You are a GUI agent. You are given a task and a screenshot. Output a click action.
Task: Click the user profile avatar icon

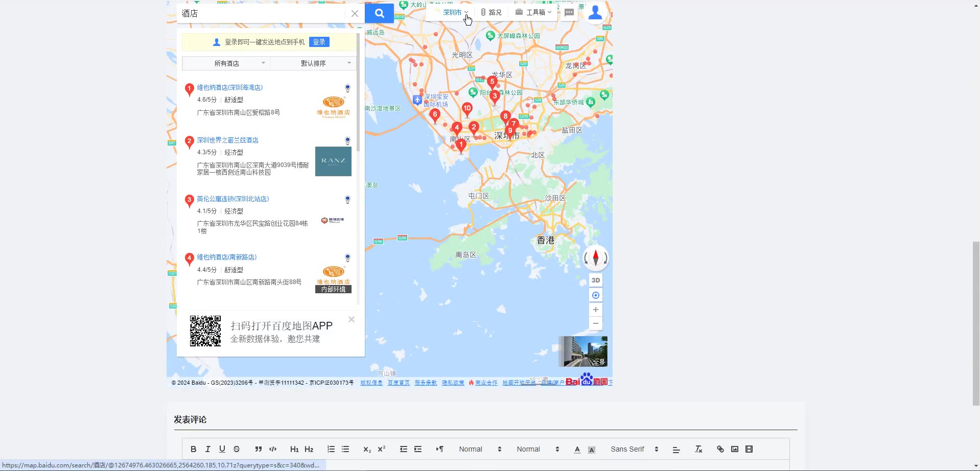(595, 12)
